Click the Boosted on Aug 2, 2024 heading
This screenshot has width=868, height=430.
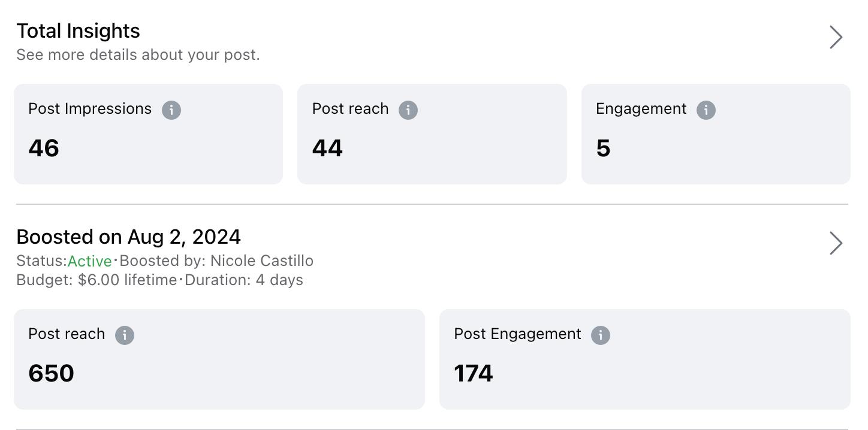coord(128,237)
